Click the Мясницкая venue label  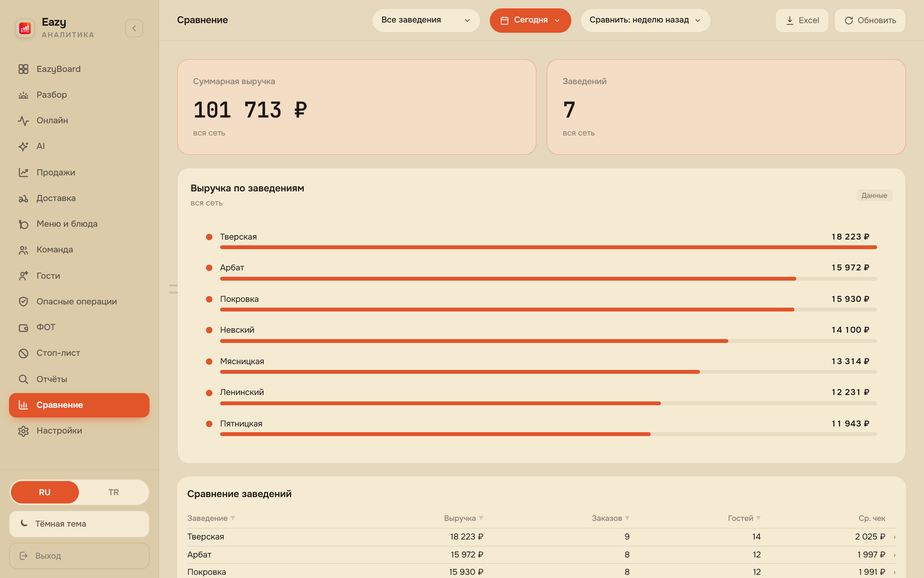coord(242,361)
